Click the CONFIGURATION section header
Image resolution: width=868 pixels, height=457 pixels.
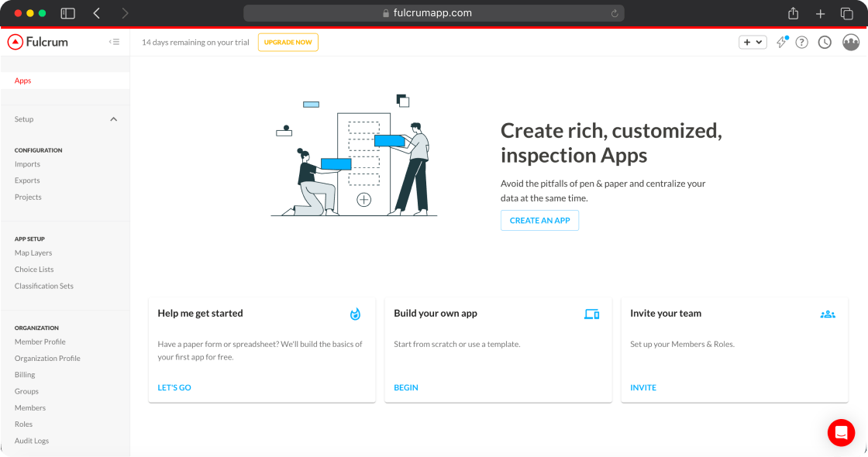(x=38, y=150)
